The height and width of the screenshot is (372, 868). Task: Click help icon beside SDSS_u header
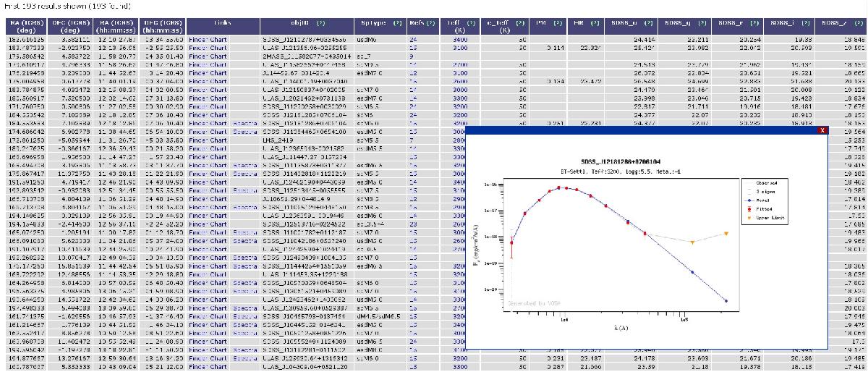[x=649, y=23]
